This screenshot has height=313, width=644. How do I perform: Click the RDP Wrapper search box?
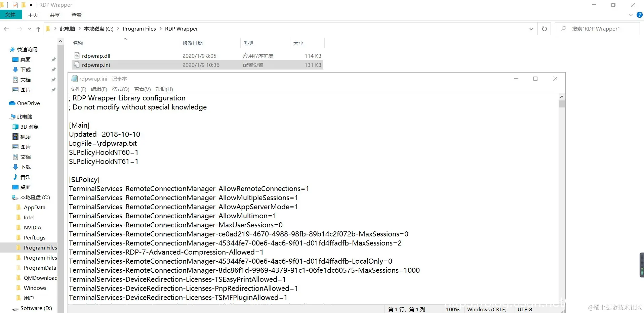click(598, 29)
